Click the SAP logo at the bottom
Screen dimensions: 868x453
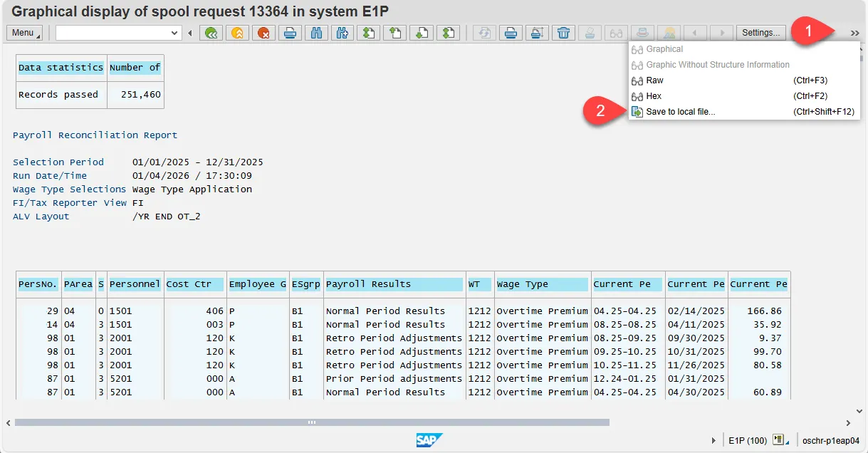(x=429, y=440)
